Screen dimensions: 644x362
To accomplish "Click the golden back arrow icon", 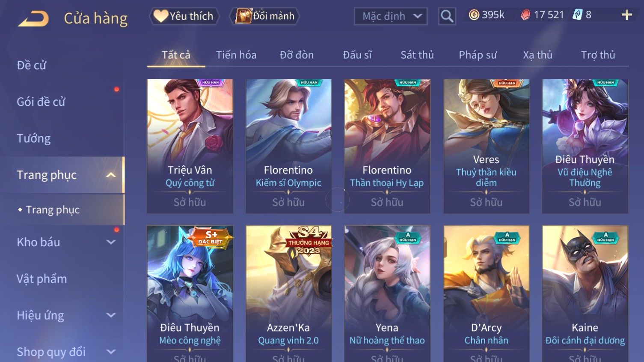I will (x=33, y=18).
